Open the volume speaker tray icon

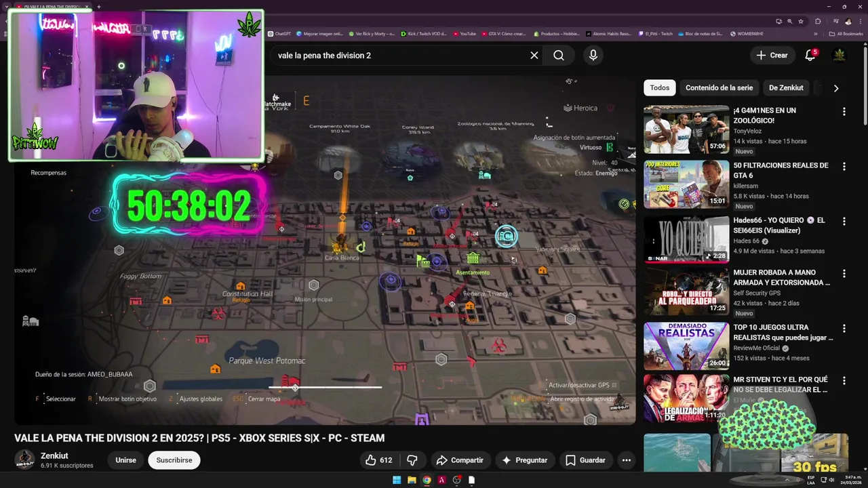tap(833, 480)
